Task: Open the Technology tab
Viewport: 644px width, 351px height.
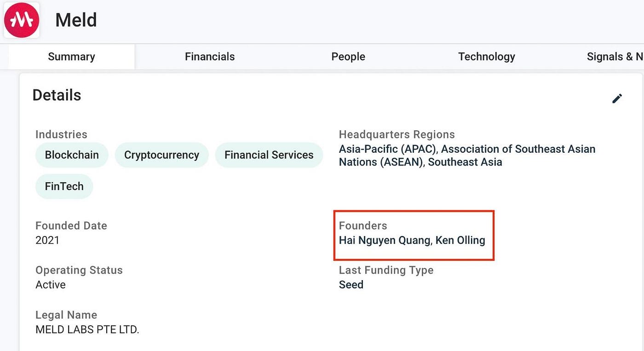Action: (486, 56)
